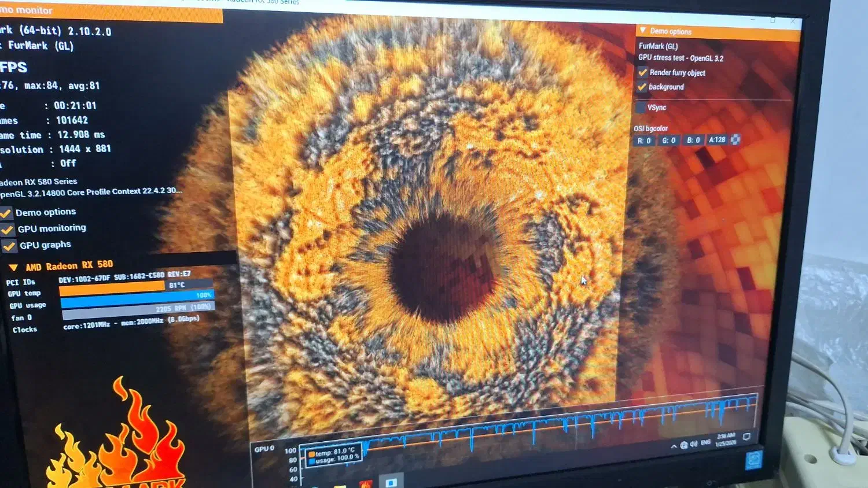Toggle the GPU monitoring checkbox
Image resolution: width=868 pixels, height=488 pixels.
(x=8, y=230)
